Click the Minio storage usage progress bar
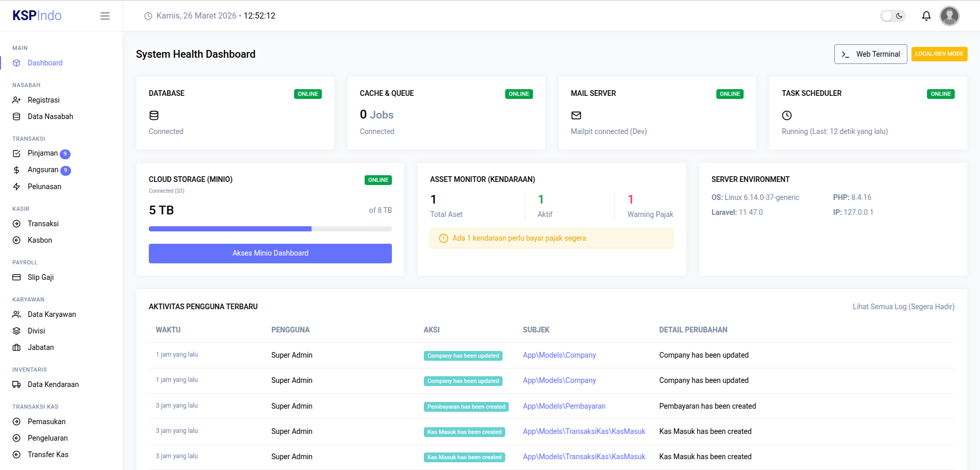This screenshot has height=470, width=980. (270, 229)
